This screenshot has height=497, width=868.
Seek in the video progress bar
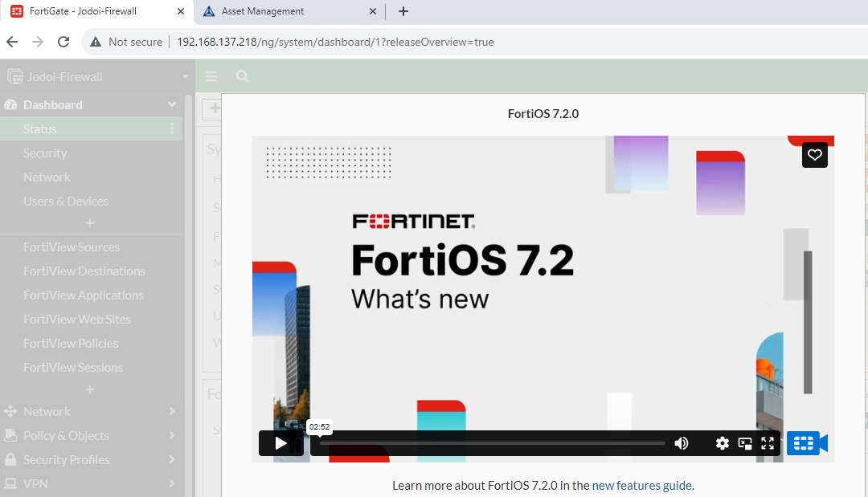coord(492,443)
